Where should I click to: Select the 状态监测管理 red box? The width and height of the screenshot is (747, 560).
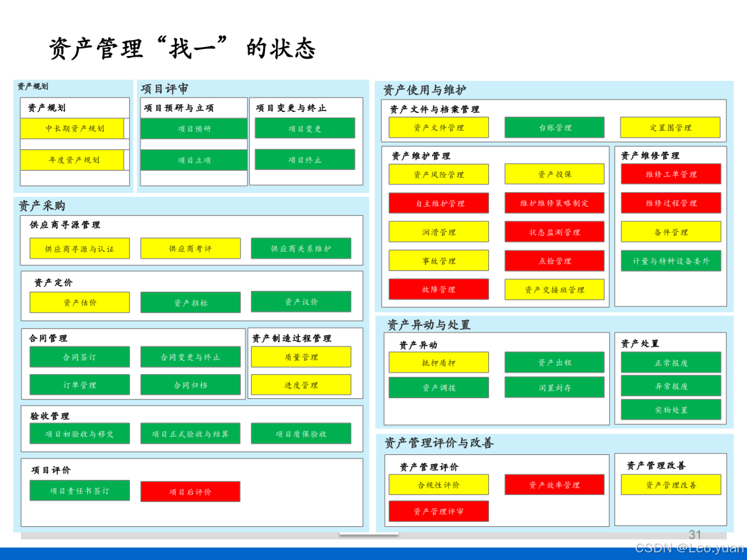coord(555,232)
